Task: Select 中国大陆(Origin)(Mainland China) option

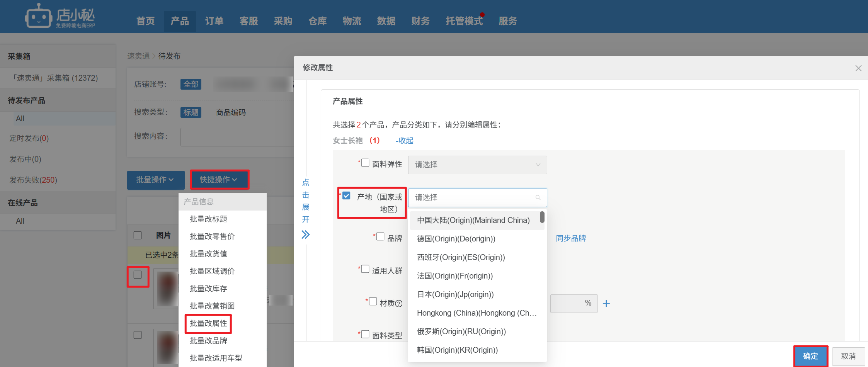Action: click(473, 220)
